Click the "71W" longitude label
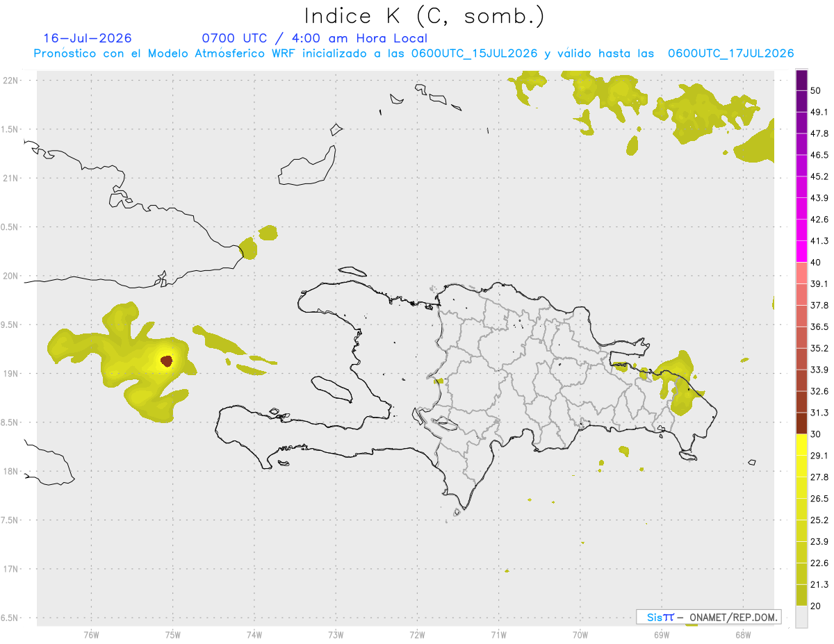The width and height of the screenshot is (834, 644). pyautogui.click(x=498, y=634)
